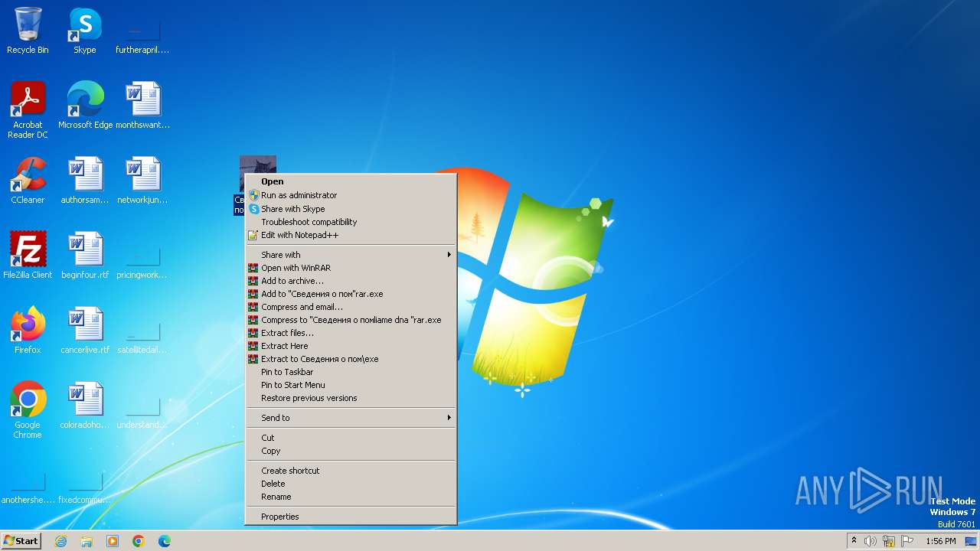Choose Copy in the context menu

tap(351, 451)
